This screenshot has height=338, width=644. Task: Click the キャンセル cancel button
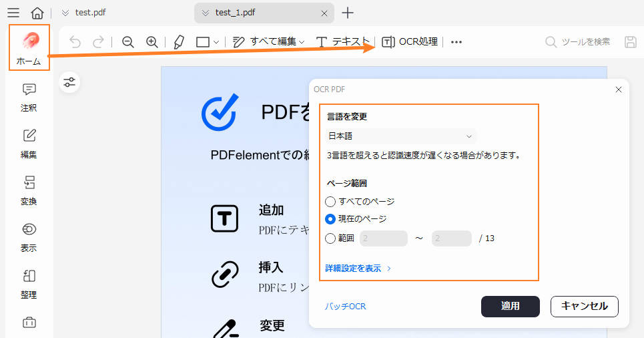coord(585,307)
